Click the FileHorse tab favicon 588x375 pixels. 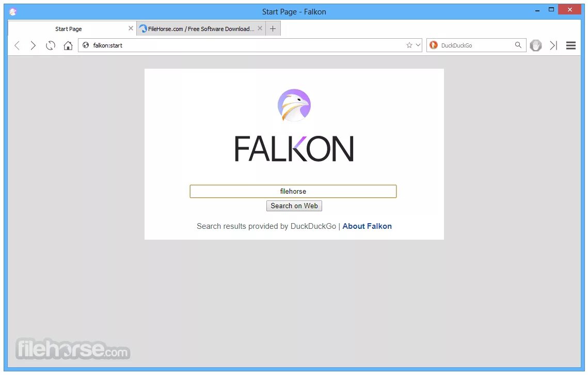pyautogui.click(x=143, y=28)
